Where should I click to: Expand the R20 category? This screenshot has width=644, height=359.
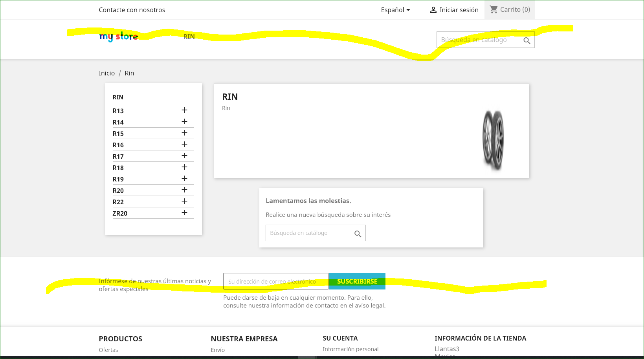coord(184,190)
